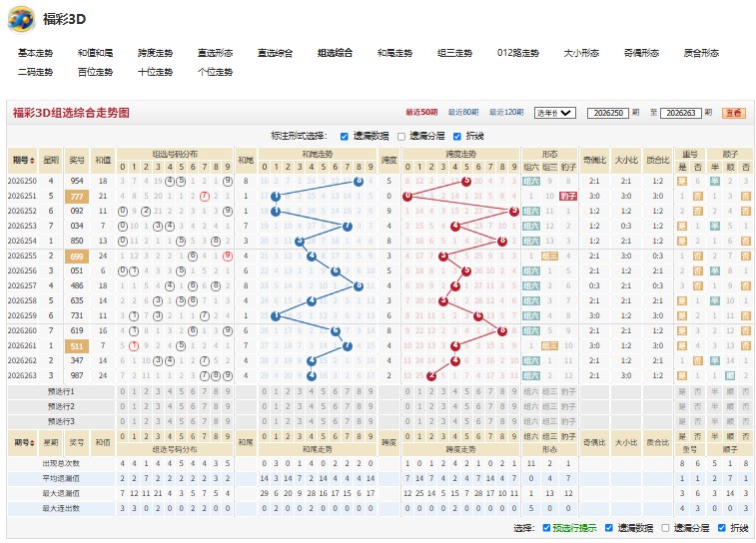Toggle bottom 遗漏数据 checkbox
756x543 pixels.
pyautogui.click(x=609, y=528)
